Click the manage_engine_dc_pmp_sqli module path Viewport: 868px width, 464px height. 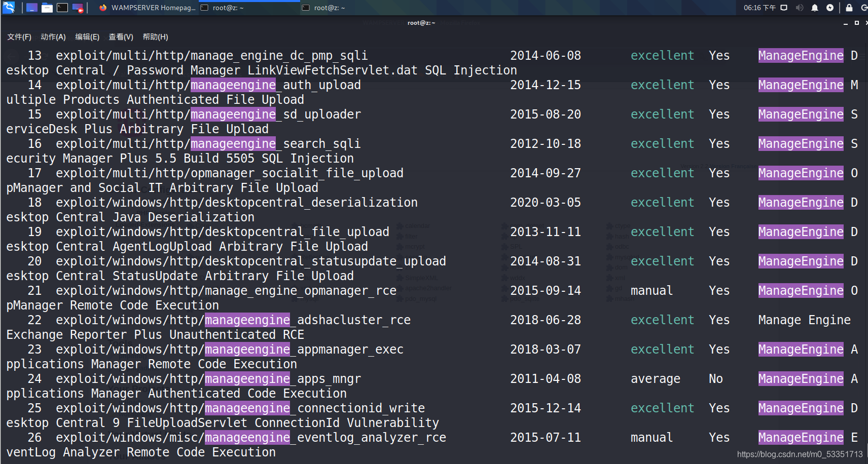tap(212, 55)
